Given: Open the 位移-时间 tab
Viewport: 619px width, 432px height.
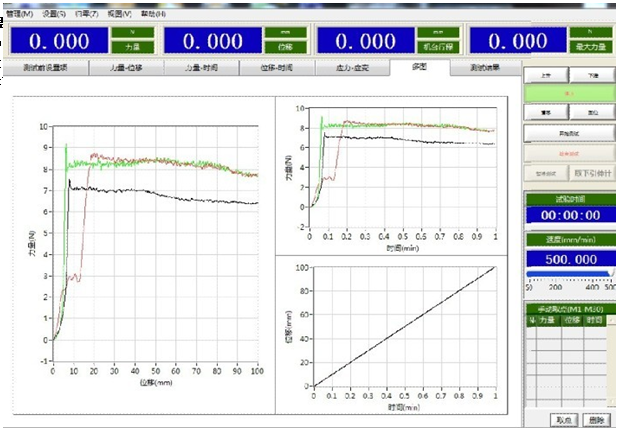Looking at the screenshot, I should click(x=276, y=68).
